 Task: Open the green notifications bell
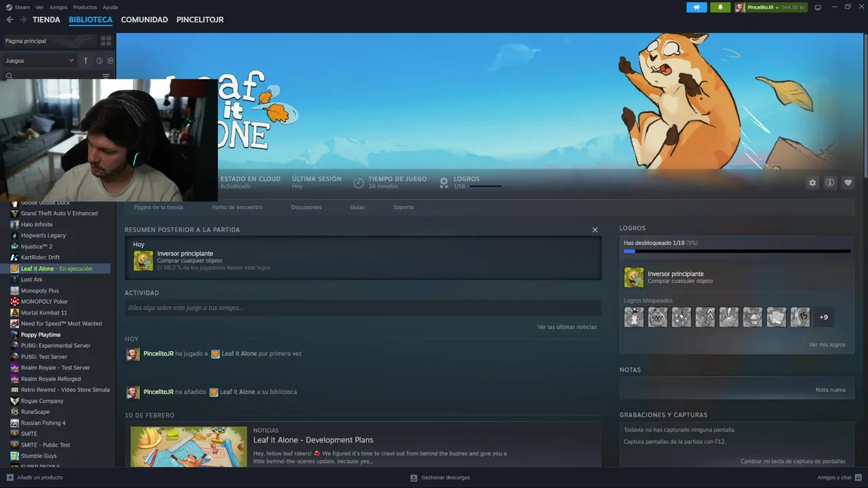tap(720, 7)
